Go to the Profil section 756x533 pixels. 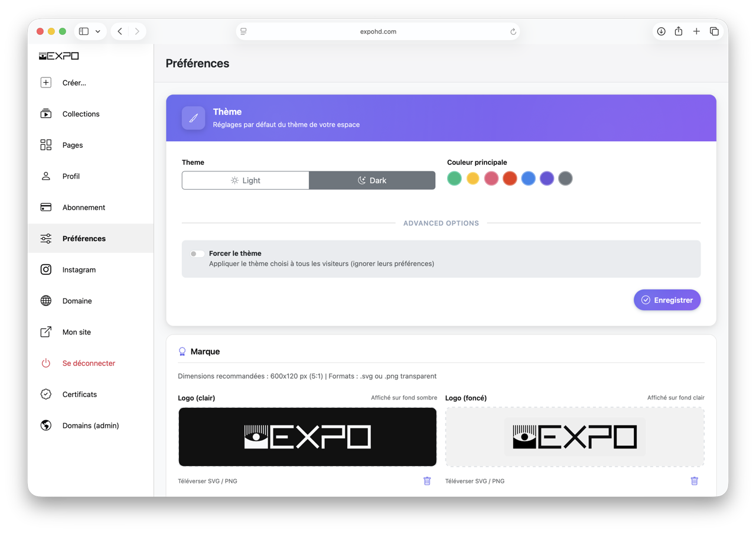(x=71, y=176)
